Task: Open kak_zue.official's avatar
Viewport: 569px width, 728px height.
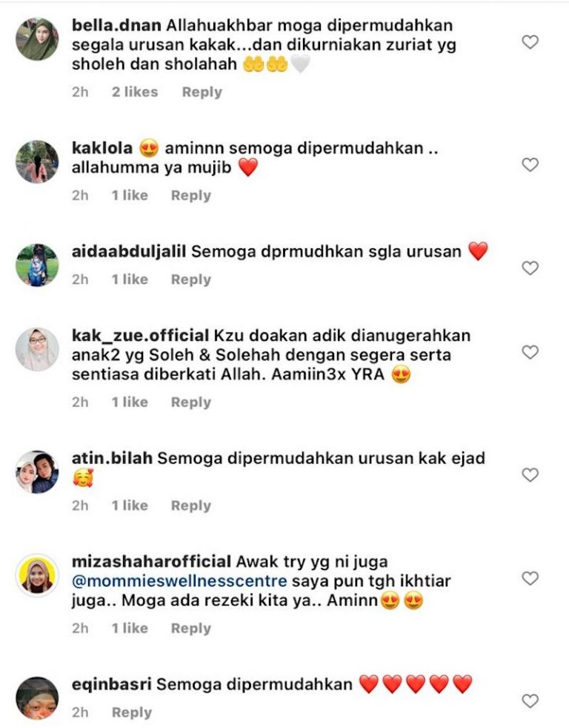Action: coord(37,350)
